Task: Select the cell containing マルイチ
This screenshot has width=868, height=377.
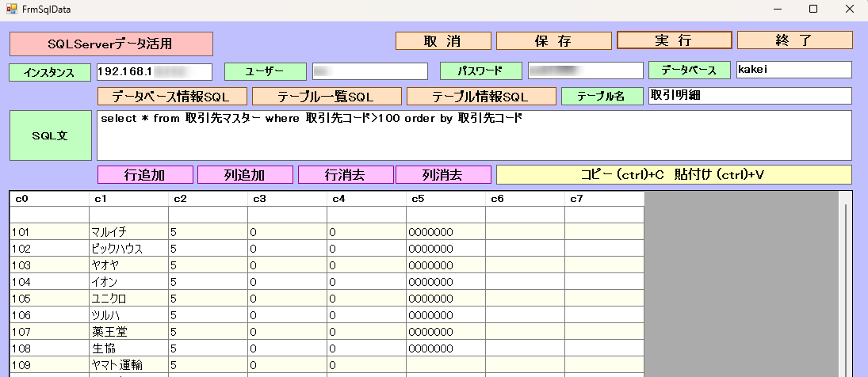Action: tap(128, 232)
